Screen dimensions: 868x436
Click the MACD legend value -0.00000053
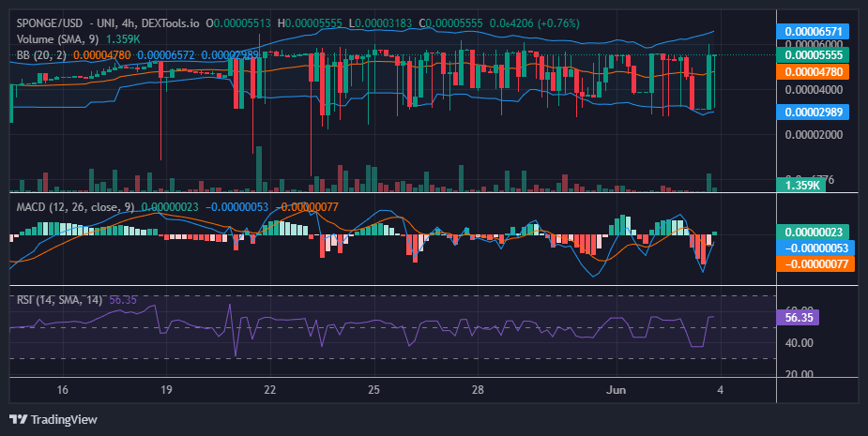pos(236,207)
